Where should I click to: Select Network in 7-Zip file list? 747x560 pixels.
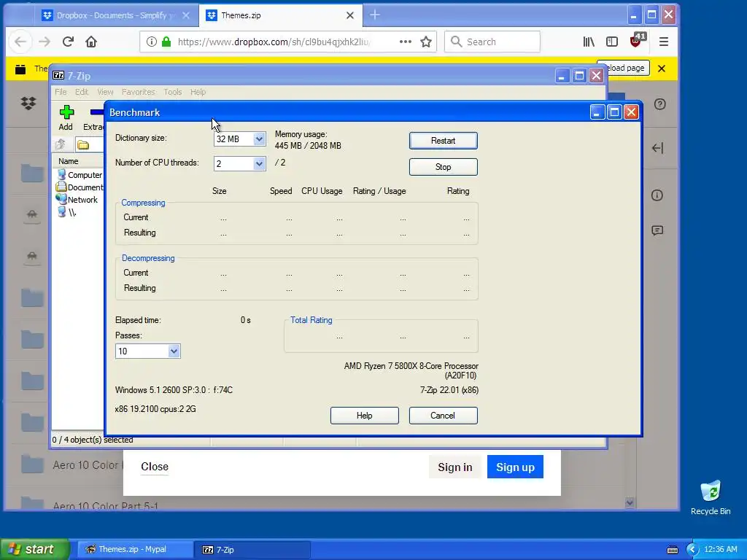tap(77, 200)
